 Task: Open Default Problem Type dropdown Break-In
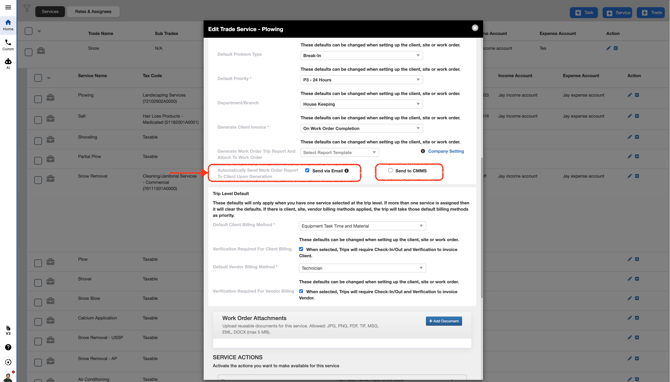click(x=361, y=56)
